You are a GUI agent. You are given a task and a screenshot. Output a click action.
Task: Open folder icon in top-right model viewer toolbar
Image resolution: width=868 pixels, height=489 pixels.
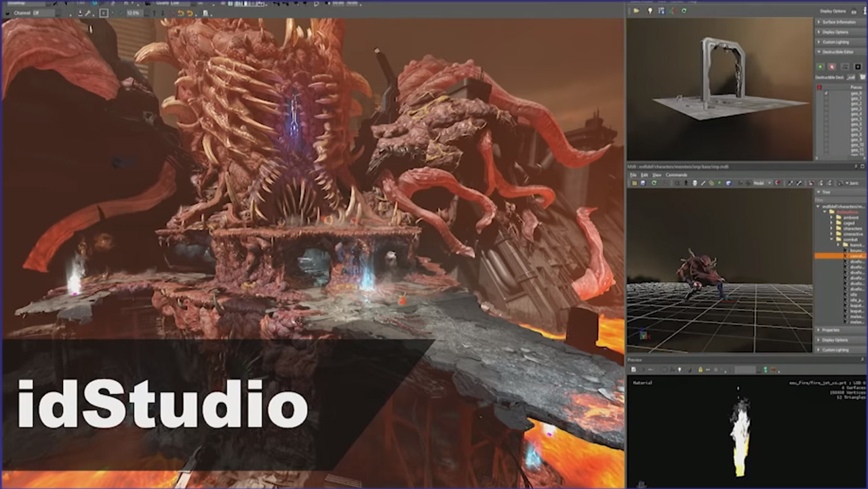(636, 11)
